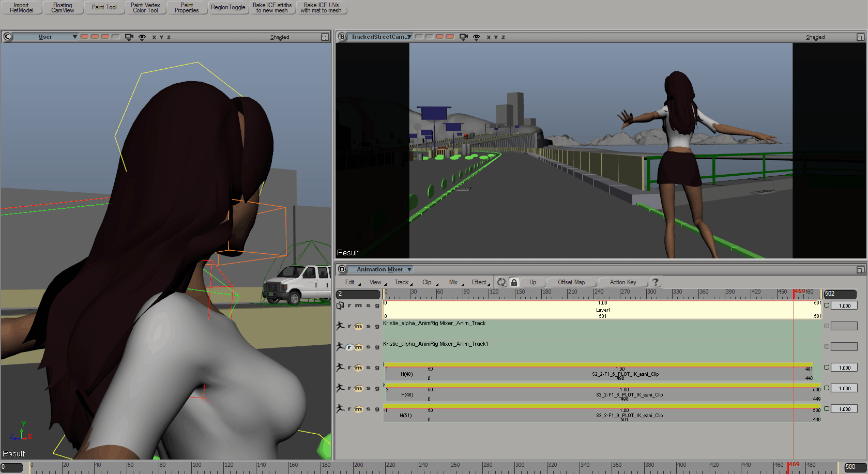Screen dimensions: 868x474
Task: Click the red 469 playhead on main timeline
Action: coord(788,467)
